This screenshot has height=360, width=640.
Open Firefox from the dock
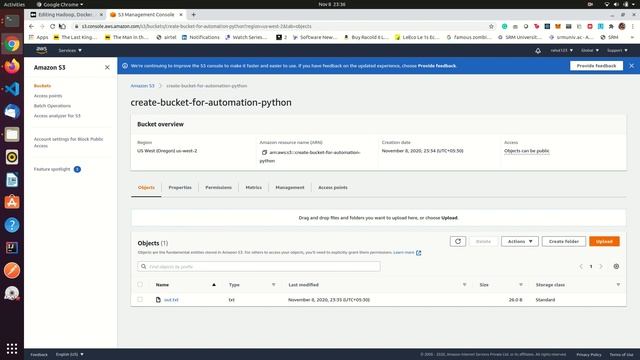[x=12, y=66]
